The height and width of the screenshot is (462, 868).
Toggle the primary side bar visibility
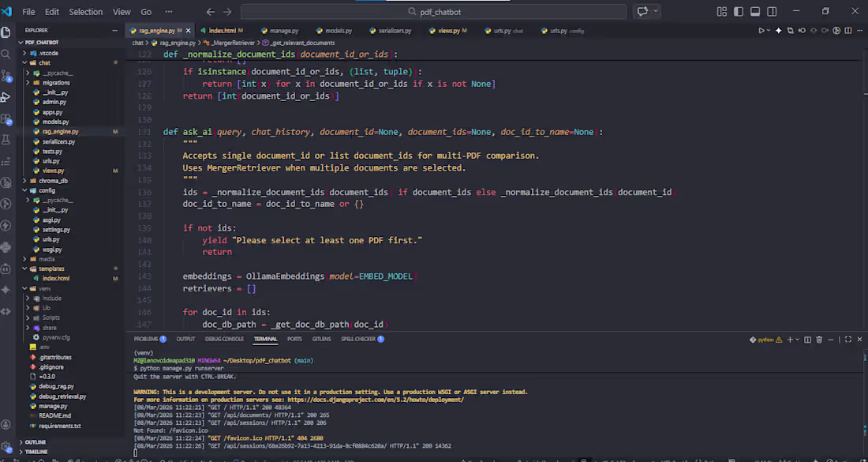(x=739, y=12)
